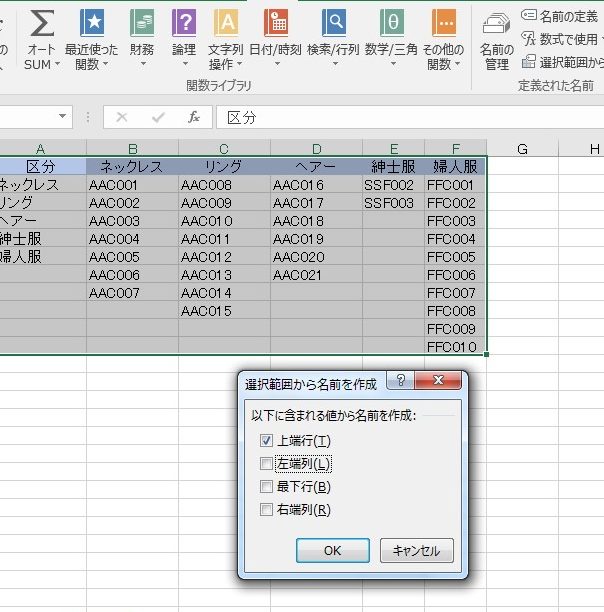Open the 最近使った関数 star book icon
The image size is (604, 612).
(x=92, y=23)
